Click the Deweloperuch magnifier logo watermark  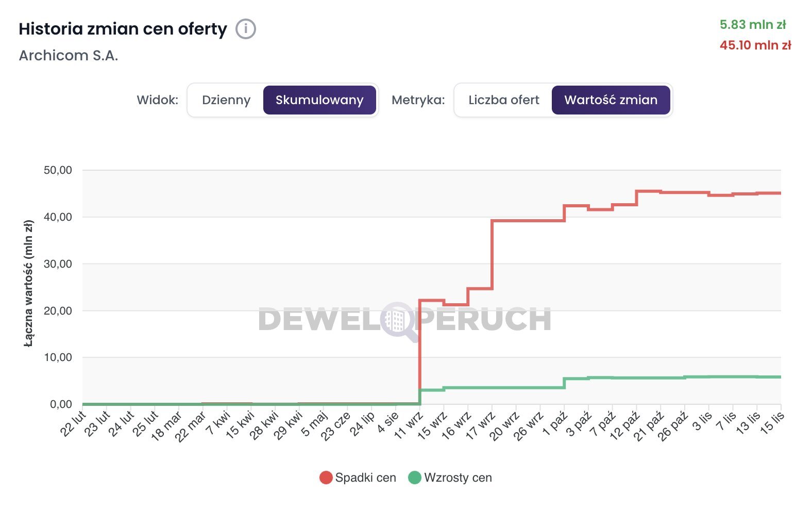click(x=399, y=321)
